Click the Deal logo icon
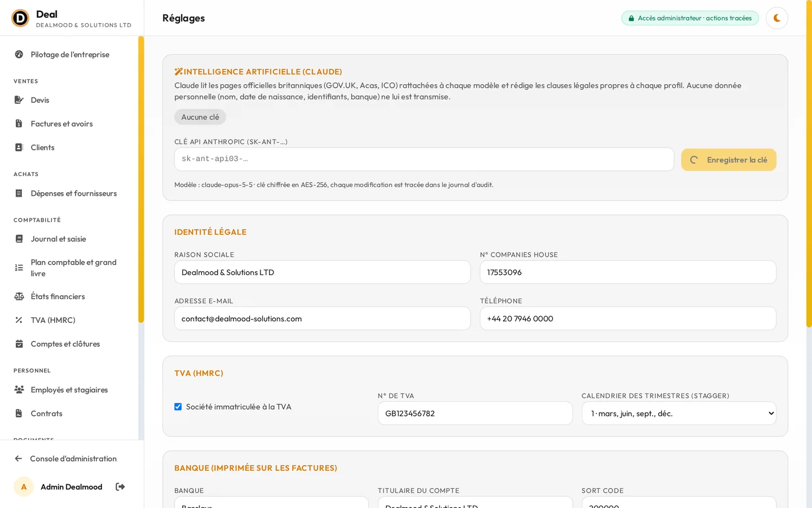This screenshot has width=812, height=508. click(20, 18)
